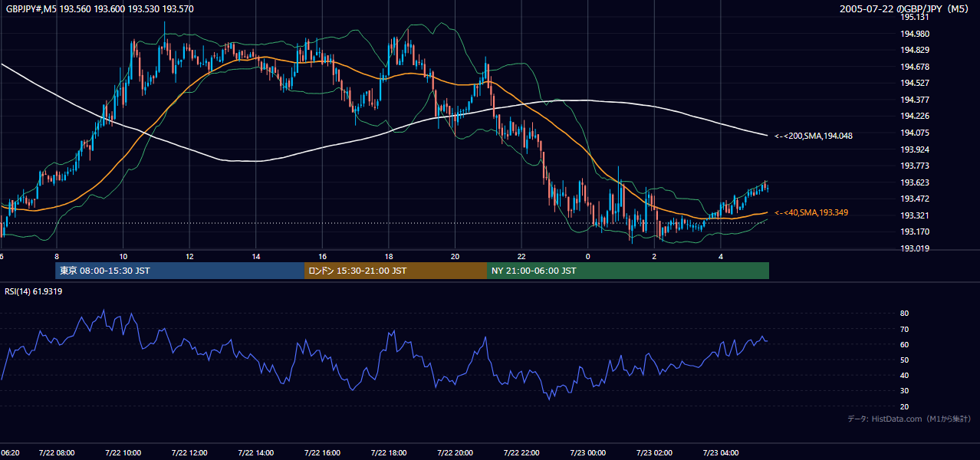Image resolution: width=980 pixels, height=460 pixels.
Task: Click hour marker 20 under price chart
Action: click(455, 256)
